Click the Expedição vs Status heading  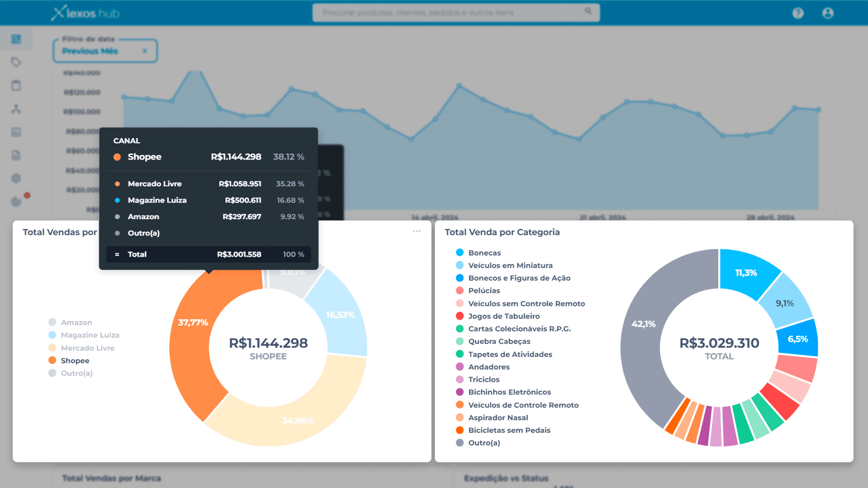click(506, 478)
